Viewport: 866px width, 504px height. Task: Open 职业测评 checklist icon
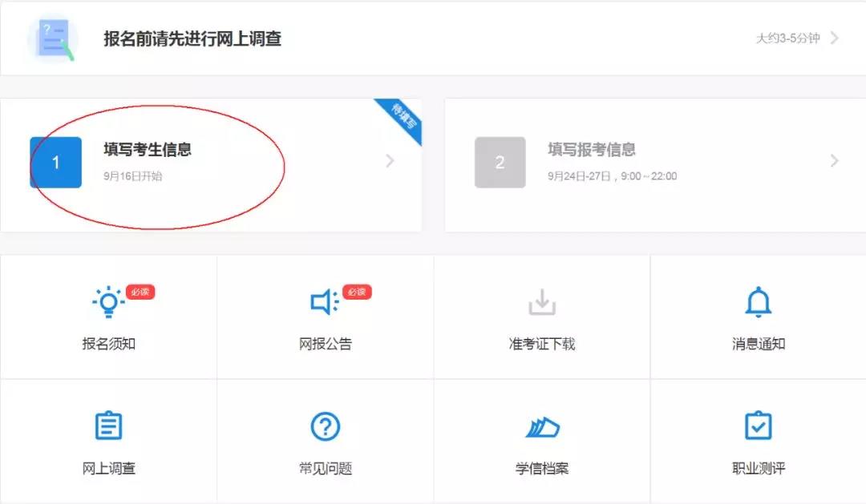tap(758, 426)
